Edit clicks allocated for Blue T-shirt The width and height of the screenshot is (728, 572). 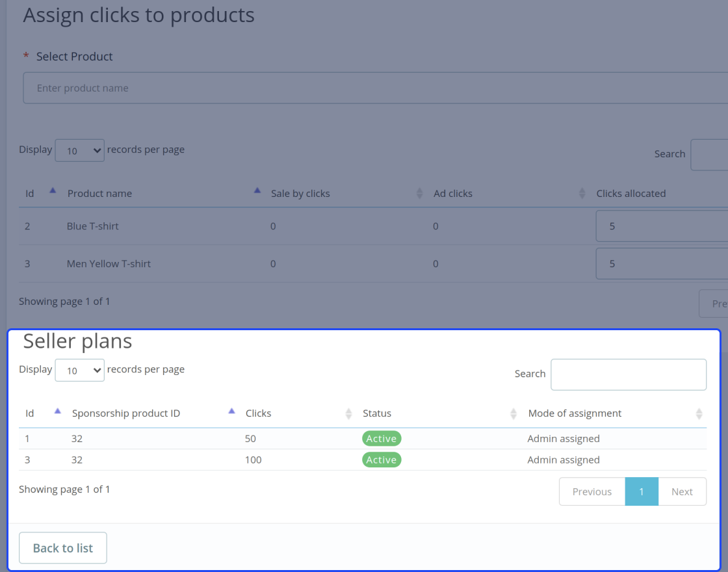662,226
